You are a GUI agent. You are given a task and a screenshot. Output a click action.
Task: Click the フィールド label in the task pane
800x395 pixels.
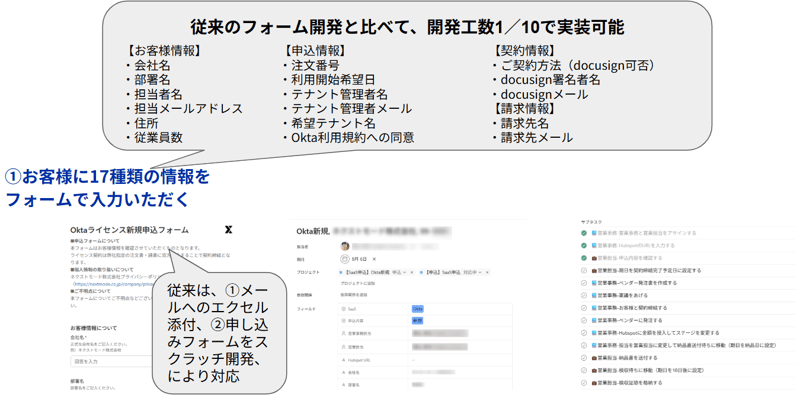(x=306, y=309)
